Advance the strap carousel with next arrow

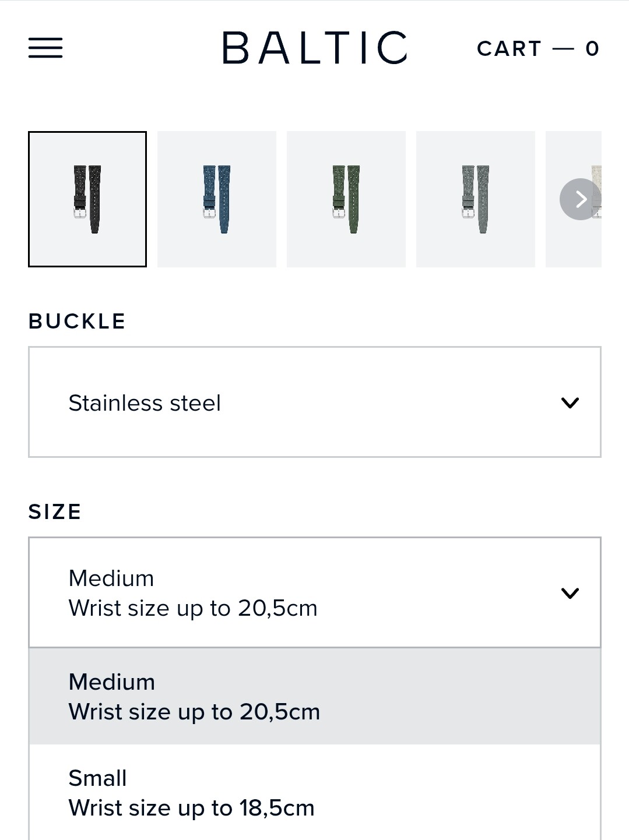coord(580,199)
